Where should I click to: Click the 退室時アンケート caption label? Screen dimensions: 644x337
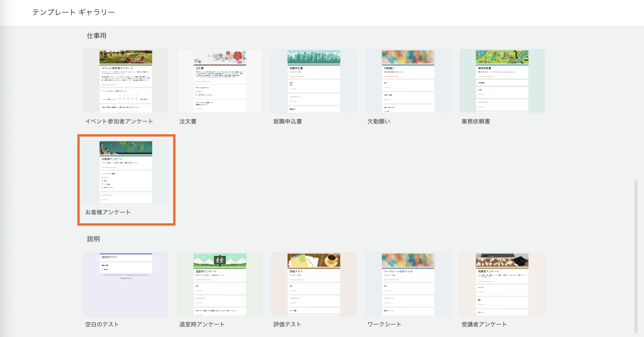pos(202,324)
